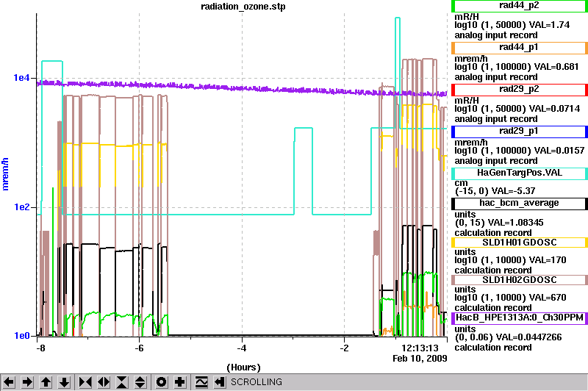The image size is (588, 391).
Task: Click the VAL=1.74 reading under rad44_p2
Action: [x=549, y=25]
